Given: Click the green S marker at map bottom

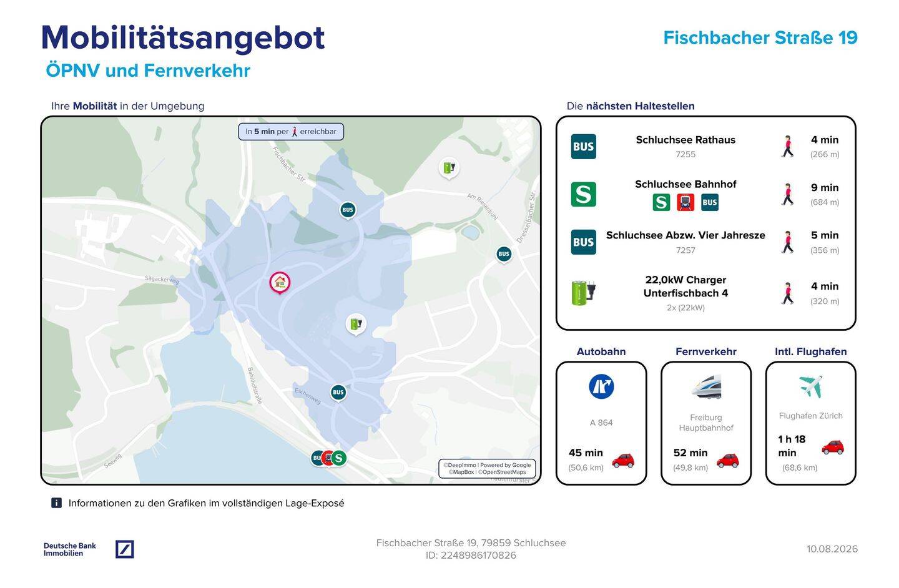Looking at the screenshot, I should [338, 458].
